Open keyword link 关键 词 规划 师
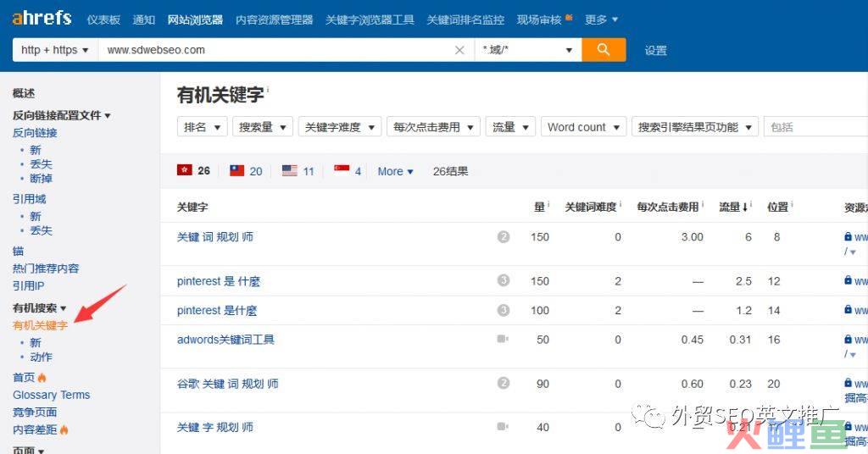This screenshot has height=454, width=868. coord(214,236)
